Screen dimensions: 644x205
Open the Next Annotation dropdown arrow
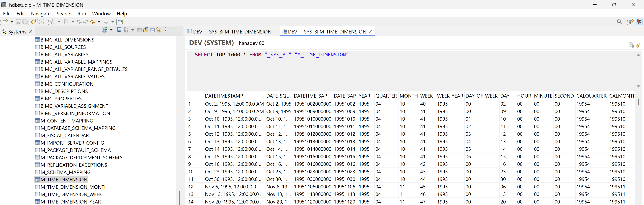click(59, 22)
